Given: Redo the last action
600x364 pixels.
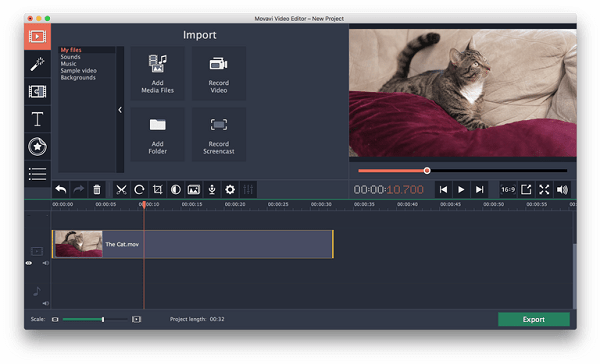Looking at the screenshot, I should [79, 189].
